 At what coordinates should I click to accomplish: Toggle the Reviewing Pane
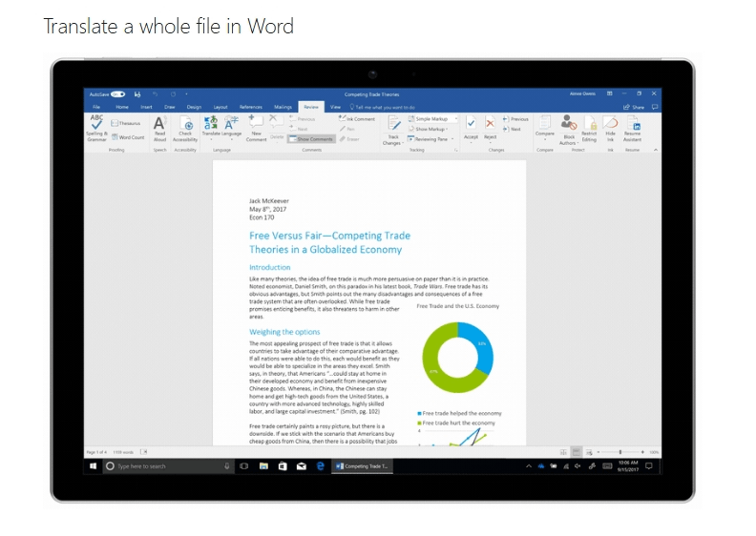point(429,138)
